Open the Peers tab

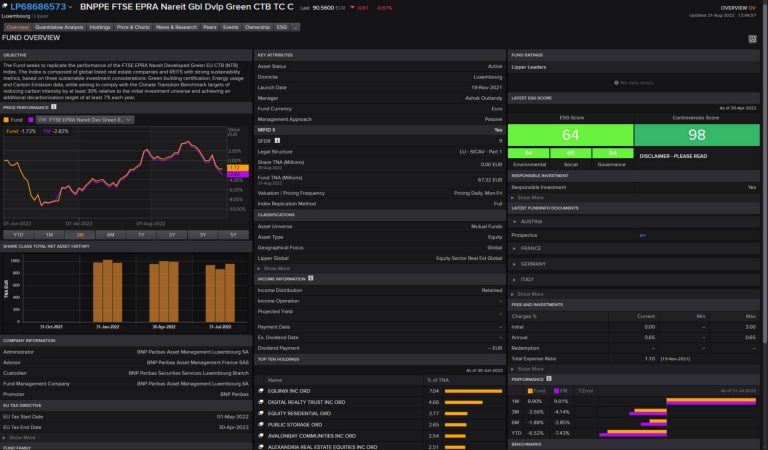click(x=210, y=27)
